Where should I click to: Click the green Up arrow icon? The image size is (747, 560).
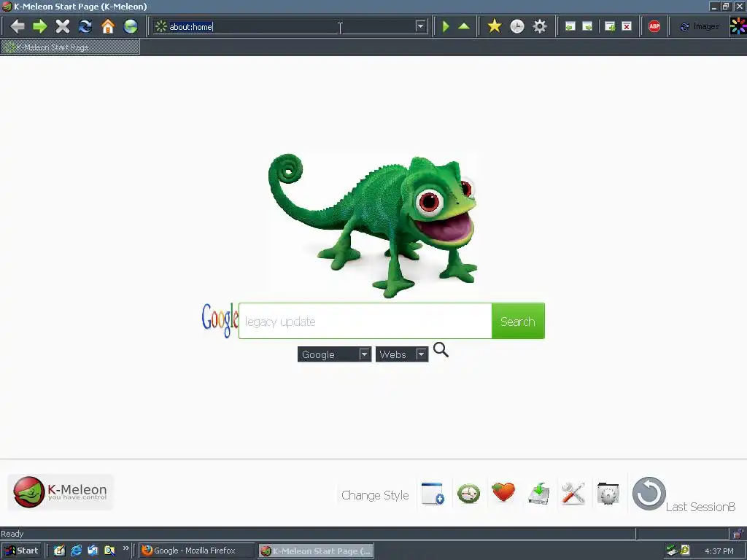point(464,26)
